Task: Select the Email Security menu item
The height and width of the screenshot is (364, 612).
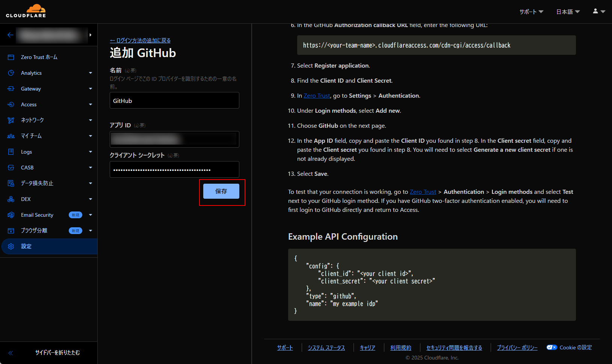Action: (x=49, y=215)
